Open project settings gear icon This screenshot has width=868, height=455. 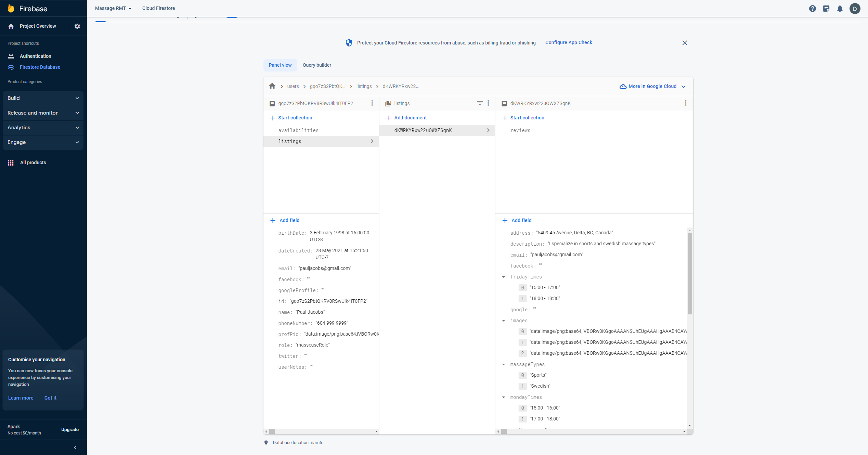(77, 26)
